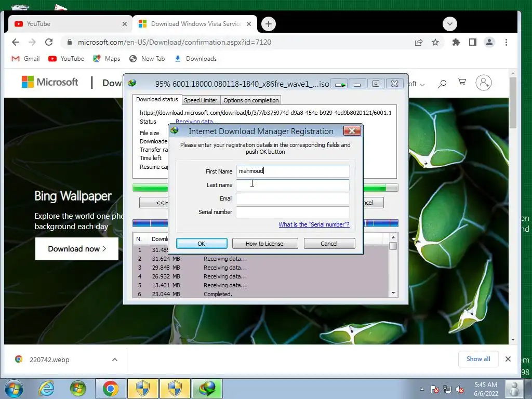Switch to the Download status tab

157,99
